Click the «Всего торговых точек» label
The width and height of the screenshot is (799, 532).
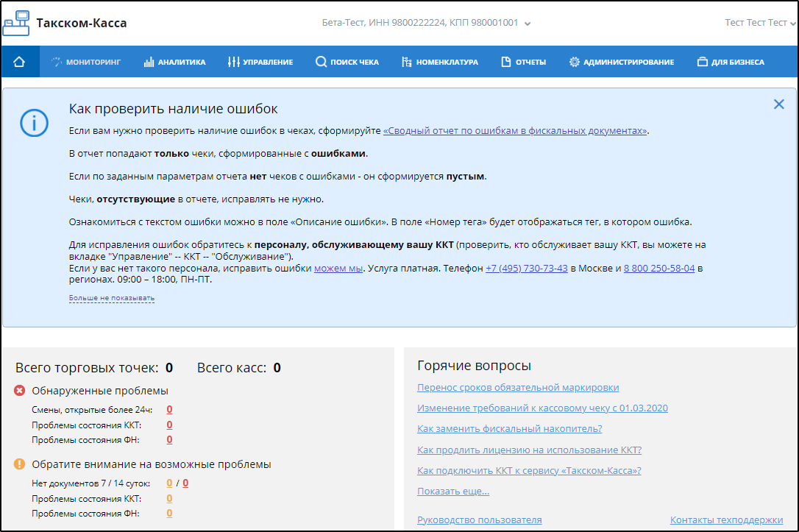pos(87,368)
